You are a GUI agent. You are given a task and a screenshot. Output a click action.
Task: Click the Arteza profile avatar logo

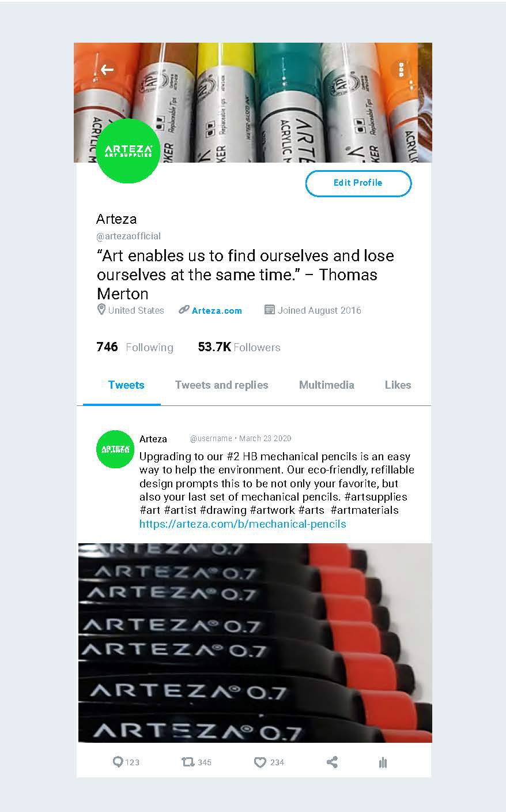[x=128, y=151]
